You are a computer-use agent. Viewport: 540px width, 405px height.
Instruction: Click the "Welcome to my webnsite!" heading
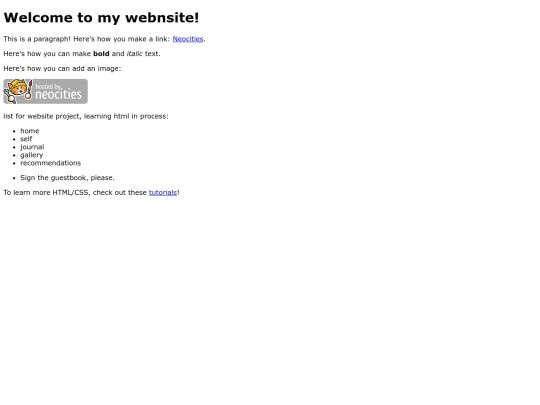point(101,18)
